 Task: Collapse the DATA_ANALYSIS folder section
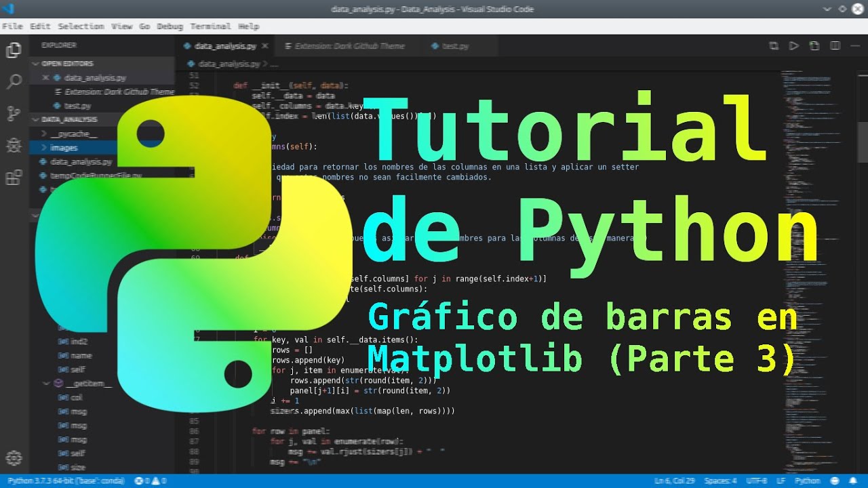click(x=69, y=119)
